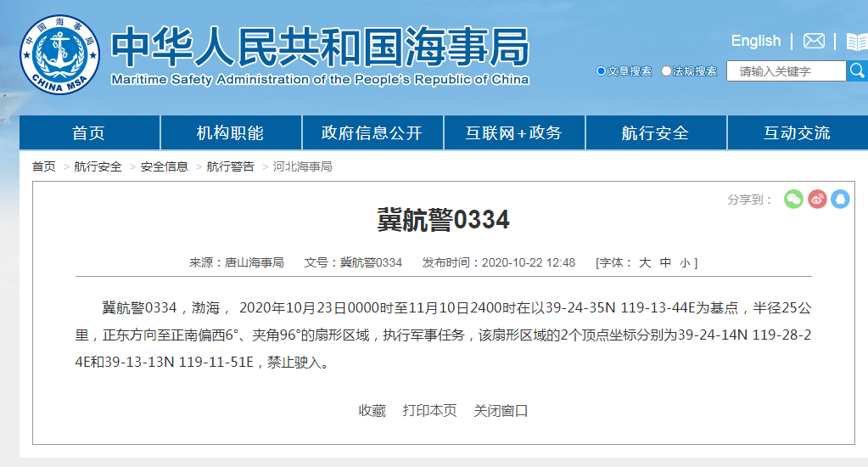Click the China MSA anchor logo
868x467 pixels.
click(x=59, y=54)
